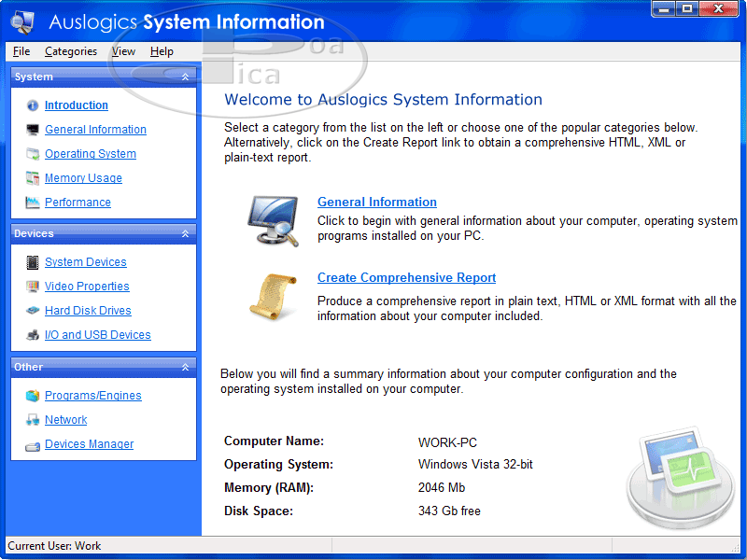Go to the Operating System category link
The width and height of the screenshot is (747, 560).
(x=91, y=154)
